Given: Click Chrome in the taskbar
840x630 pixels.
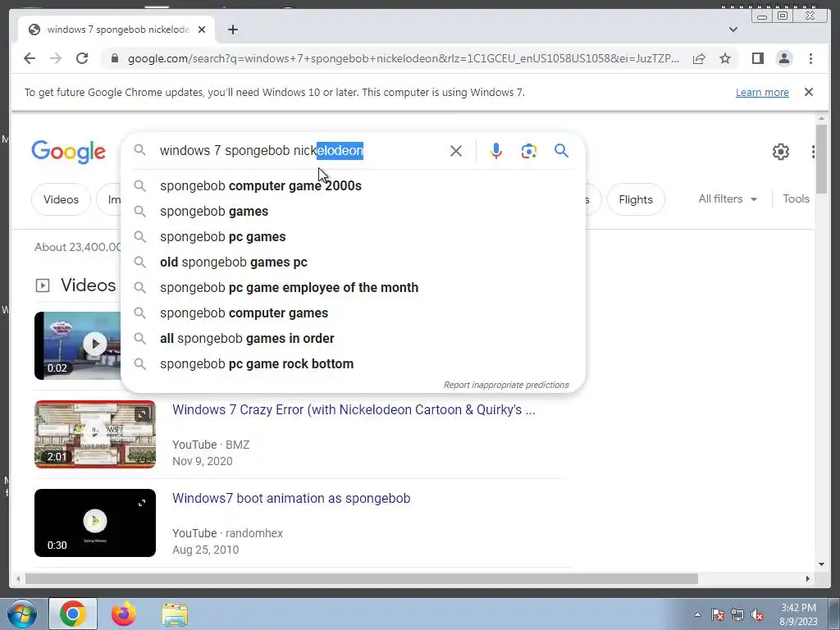Looking at the screenshot, I should click(x=73, y=614).
